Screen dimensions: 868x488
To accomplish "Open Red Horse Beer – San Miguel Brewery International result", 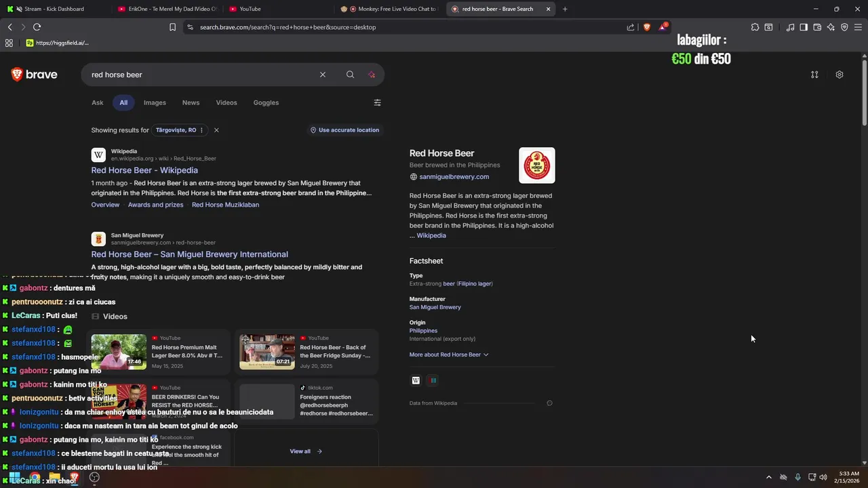I will 189,254.
